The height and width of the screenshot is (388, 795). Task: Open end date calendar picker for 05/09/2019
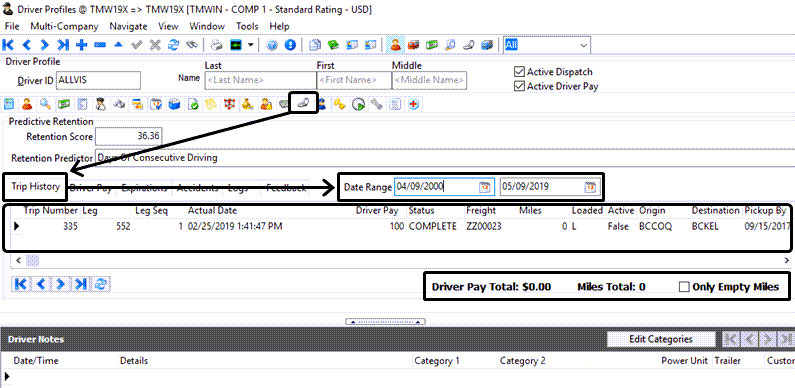tap(590, 187)
